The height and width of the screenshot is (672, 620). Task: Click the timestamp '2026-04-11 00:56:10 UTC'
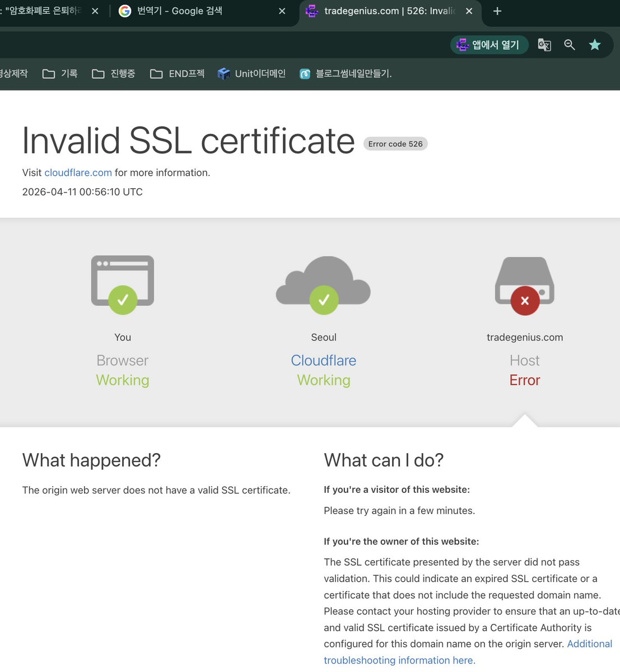[x=82, y=192]
